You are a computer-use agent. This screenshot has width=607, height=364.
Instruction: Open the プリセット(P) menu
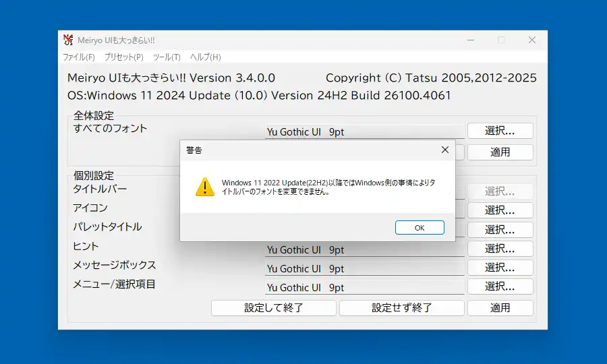tap(124, 57)
